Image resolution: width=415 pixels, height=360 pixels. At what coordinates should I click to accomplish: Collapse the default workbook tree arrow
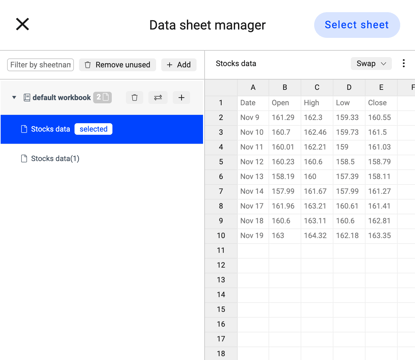point(14,97)
